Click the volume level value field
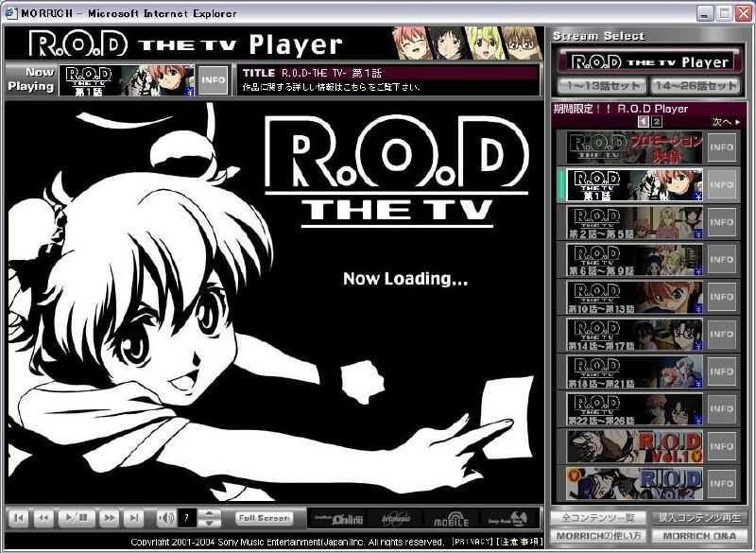The height and width of the screenshot is (553, 756). [x=187, y=518]
